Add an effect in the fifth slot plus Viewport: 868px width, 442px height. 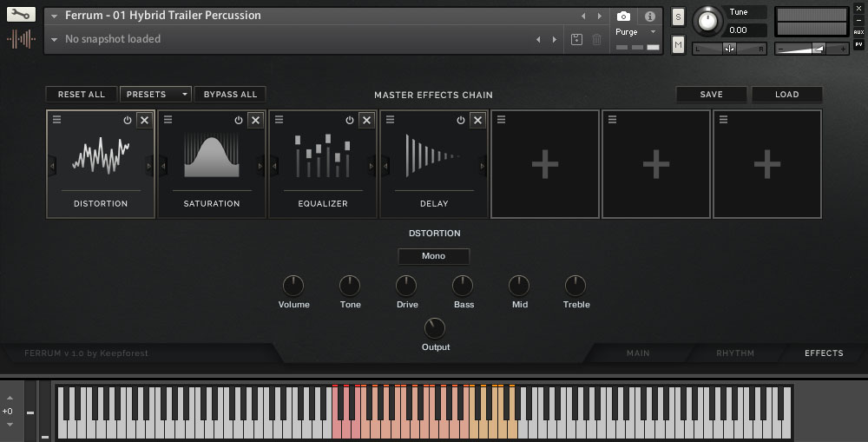pos(545,164)
